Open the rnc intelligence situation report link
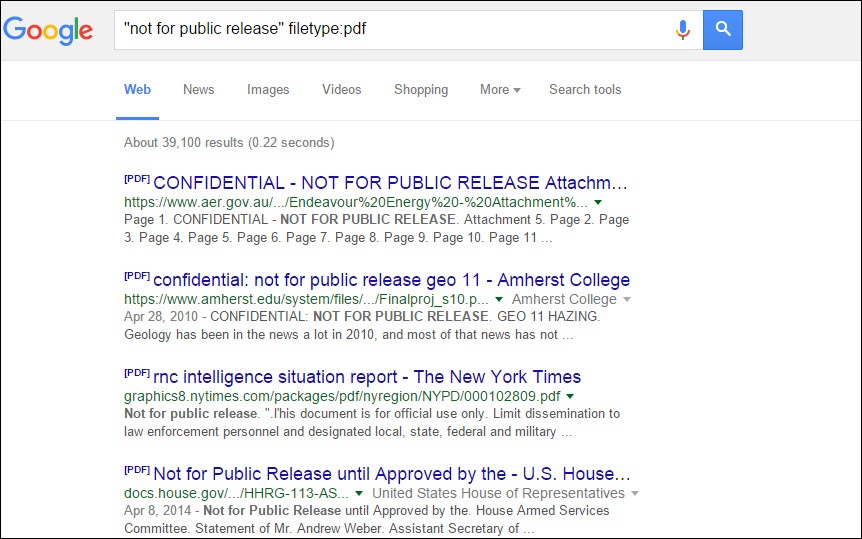 click(x=366, y=377)
